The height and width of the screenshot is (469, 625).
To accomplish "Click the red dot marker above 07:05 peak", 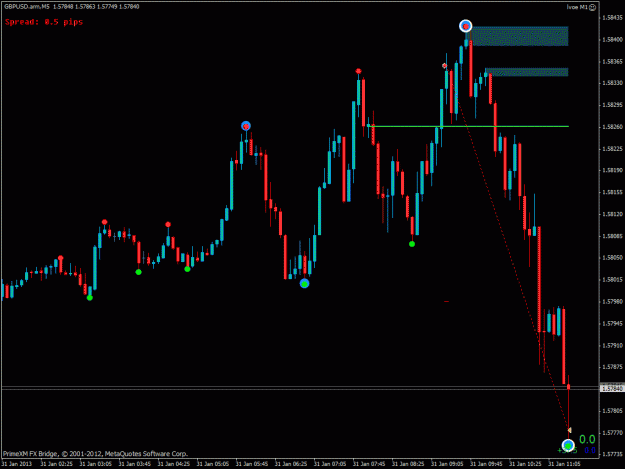I will [x=358, y=71].
